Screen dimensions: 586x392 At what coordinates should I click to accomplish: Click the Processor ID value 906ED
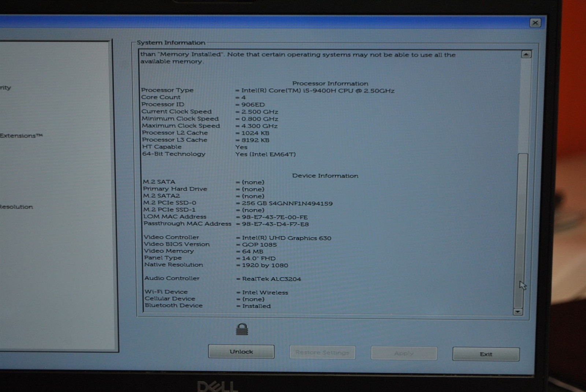[253, 105]
